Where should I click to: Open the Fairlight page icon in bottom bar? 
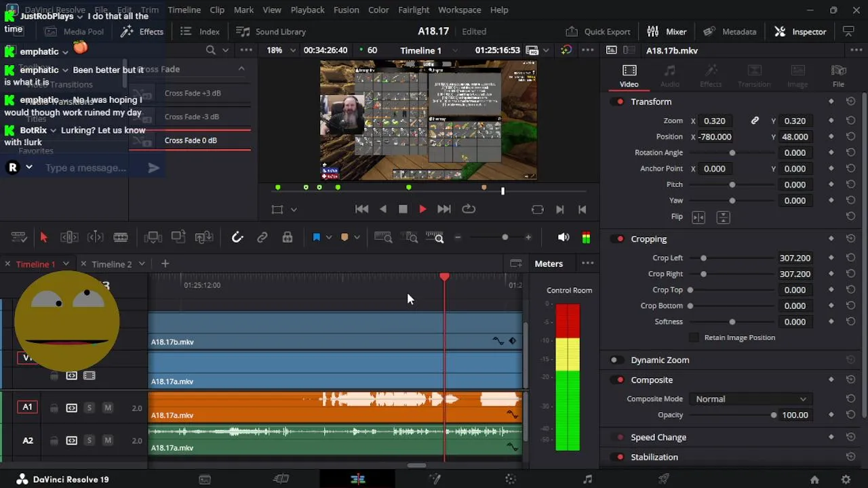(x=587, y=479)
